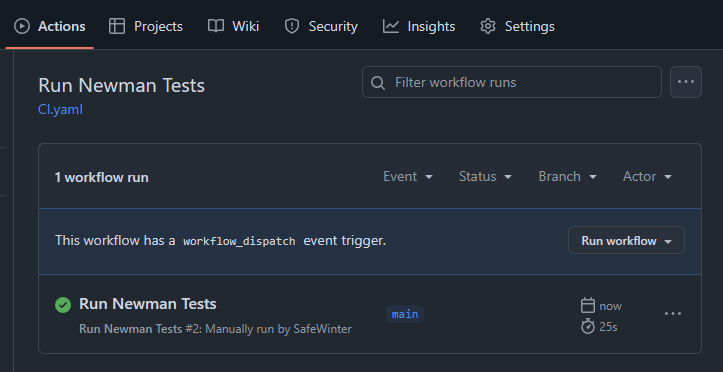Switch to the Projects tab
The image size is (723, 372).
click(x=146, y=26)
